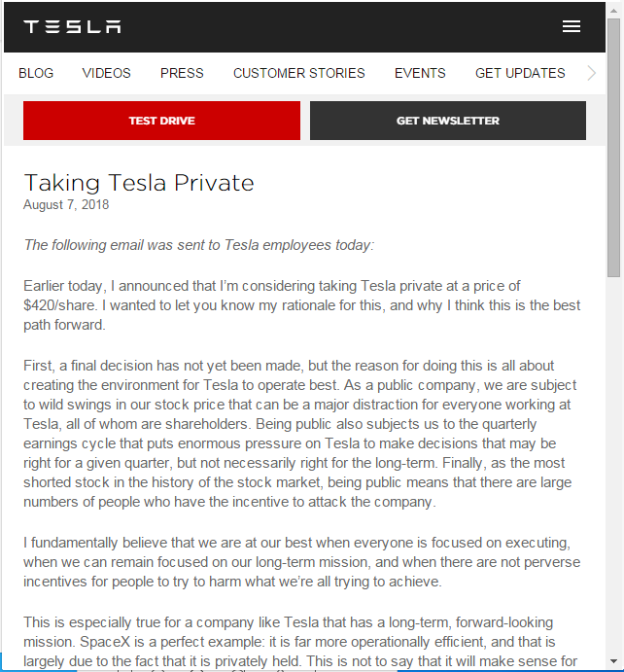Screen dimensions: 624x672
Task: Select the Press menu item
Action: point(182,73)
